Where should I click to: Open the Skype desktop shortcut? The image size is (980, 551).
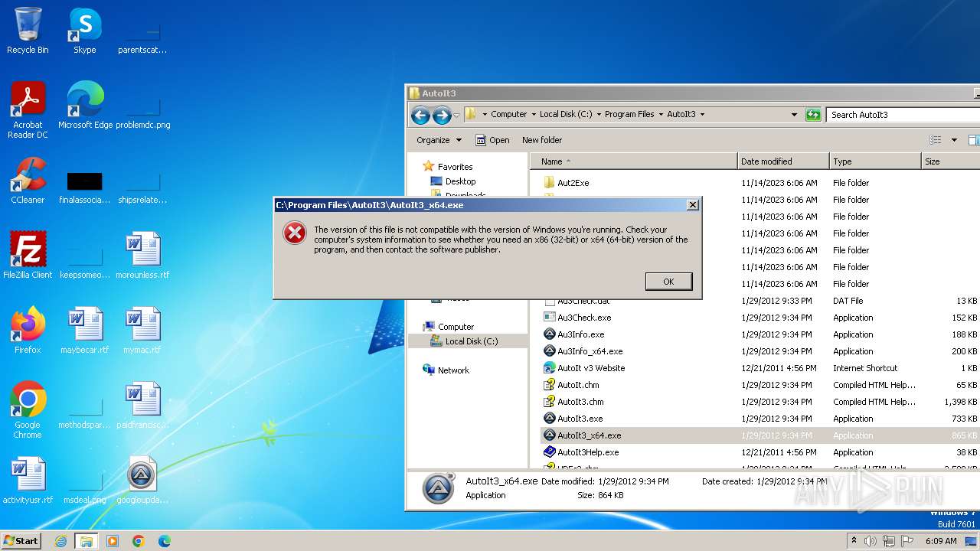coord(85,31)
